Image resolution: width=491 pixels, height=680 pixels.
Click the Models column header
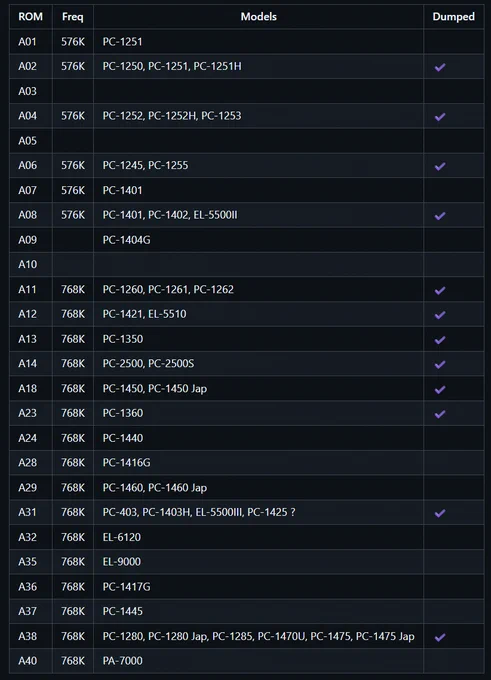(259, 16)
